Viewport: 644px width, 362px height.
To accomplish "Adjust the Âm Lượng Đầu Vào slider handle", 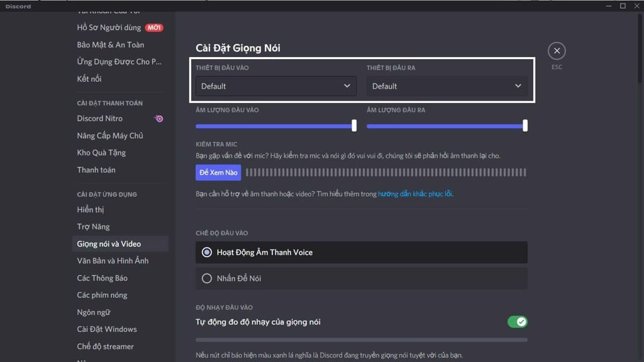I will tap(354, 126).
